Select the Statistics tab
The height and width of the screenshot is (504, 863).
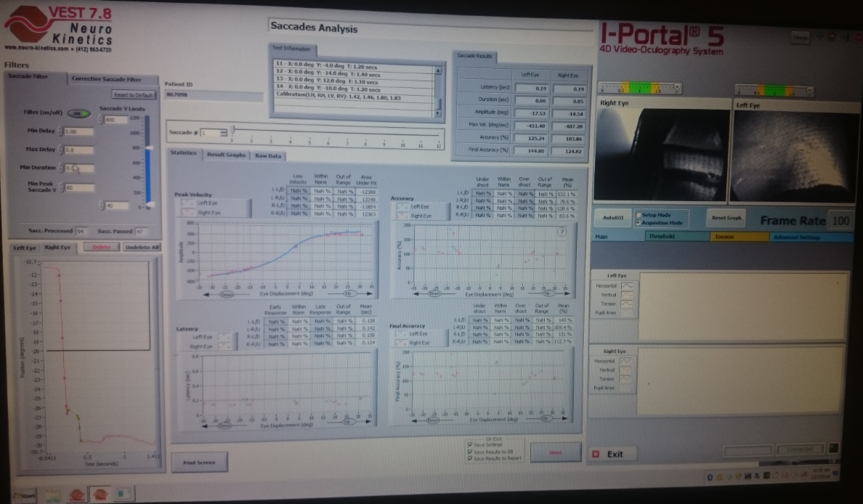pyautogui.click(x=183, y=153)
